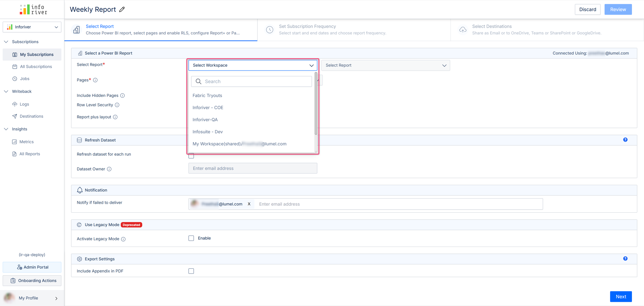Open the Select Report dropdown
The width and height of the screenshot is (644, 306).
pos(385,65)
